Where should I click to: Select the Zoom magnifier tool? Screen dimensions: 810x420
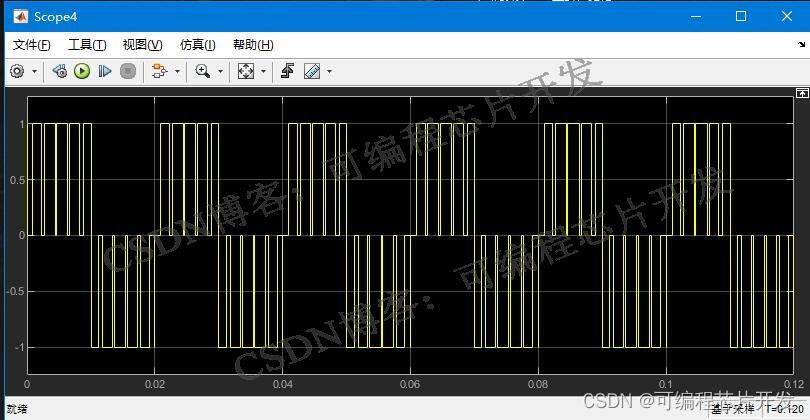click(202, 71)
